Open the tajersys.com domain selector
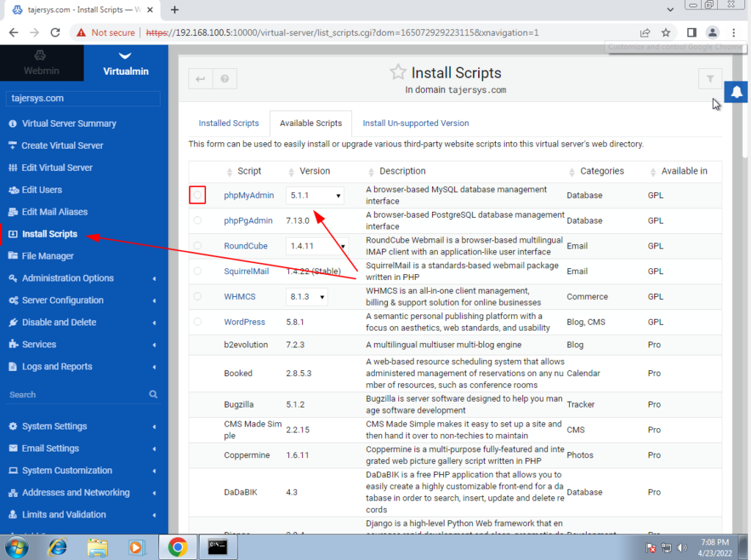Screen dimensions: 751x560 [x=84, y=99]
